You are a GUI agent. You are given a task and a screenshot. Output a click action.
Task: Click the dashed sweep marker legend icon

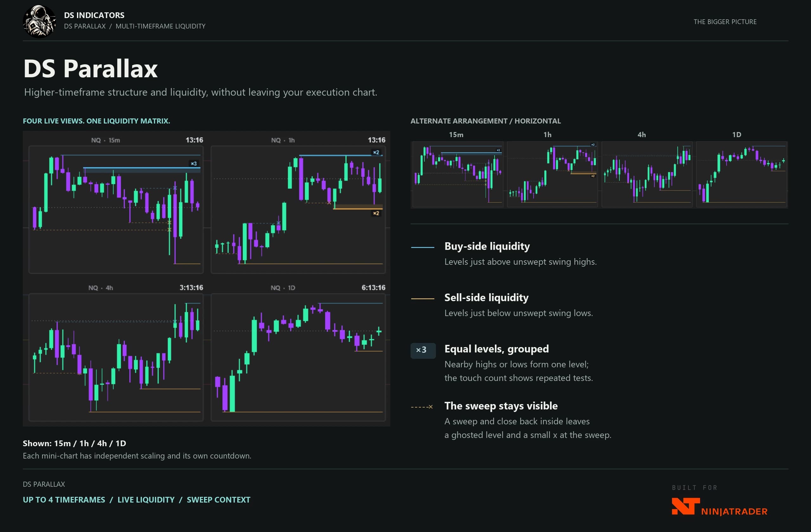422,407
